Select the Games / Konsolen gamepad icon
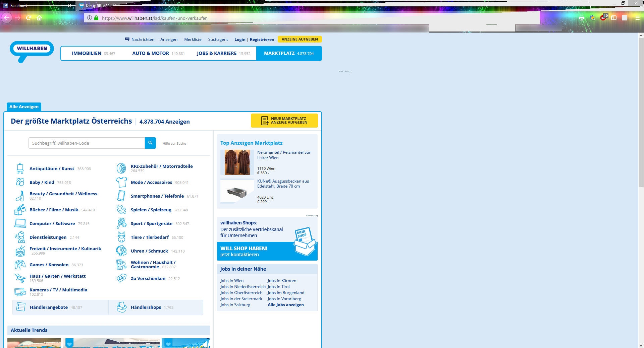 (x=20, y=265)
